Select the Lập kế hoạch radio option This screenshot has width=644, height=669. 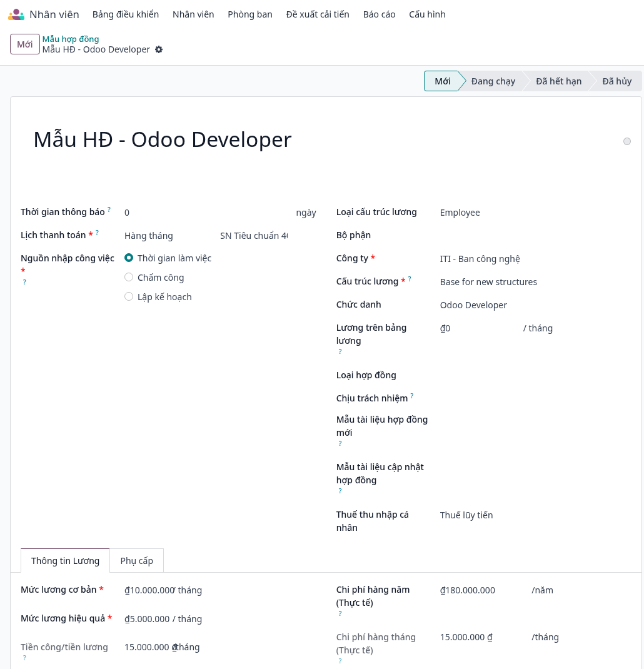[x=128, y=296]
